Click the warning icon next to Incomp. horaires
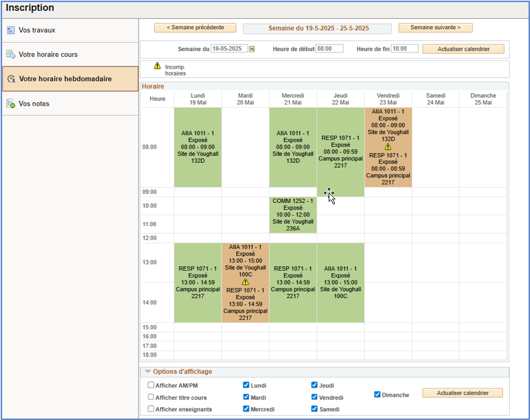Image resolution: width=530 pixels, height=420 pixels. pyautogui.click(x=157, y=66)
